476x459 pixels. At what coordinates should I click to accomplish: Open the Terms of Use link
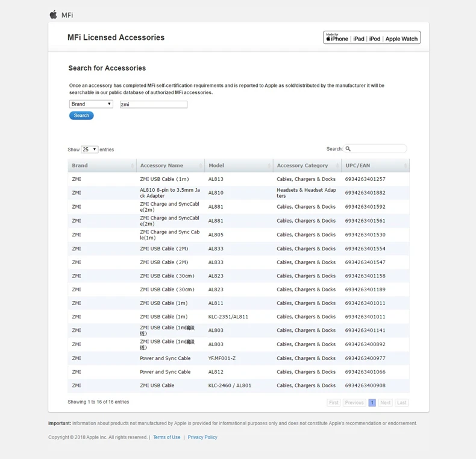167,437
